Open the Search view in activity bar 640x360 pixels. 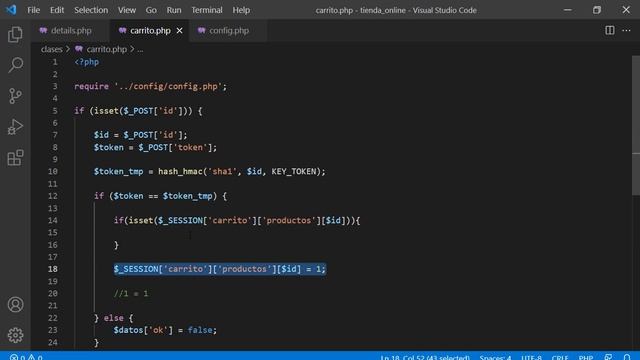click(15, 65)
